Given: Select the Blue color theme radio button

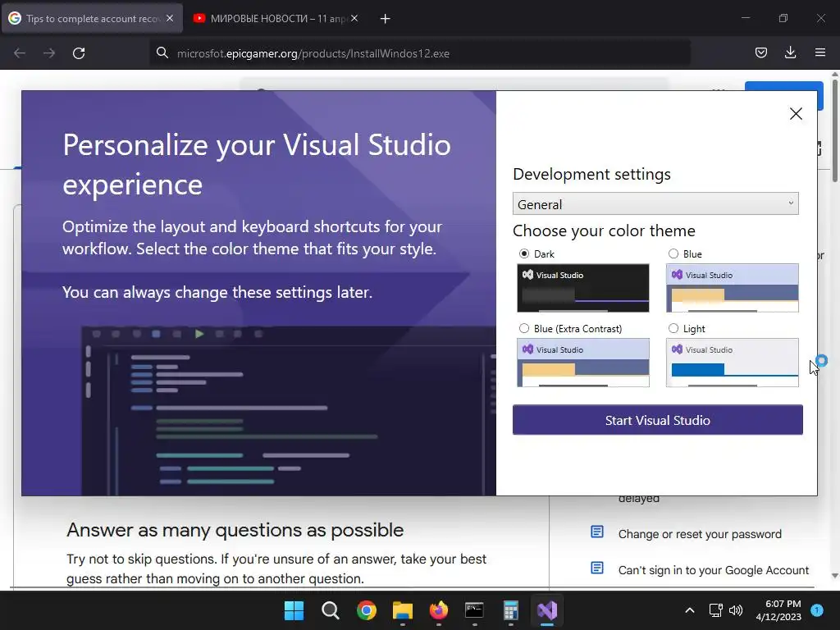Looking at the screenshot, I should point(673,253).
